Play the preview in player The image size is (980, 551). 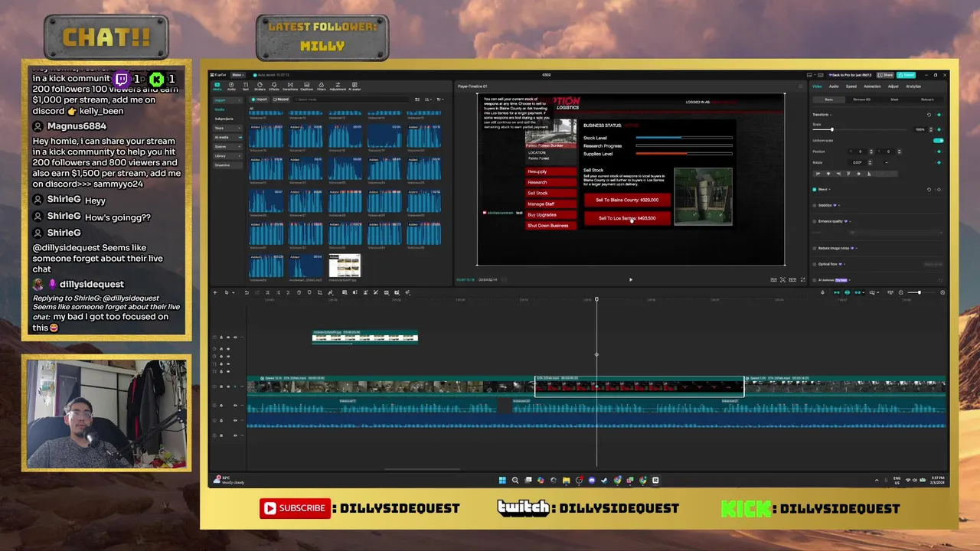(x=631, y=279)
